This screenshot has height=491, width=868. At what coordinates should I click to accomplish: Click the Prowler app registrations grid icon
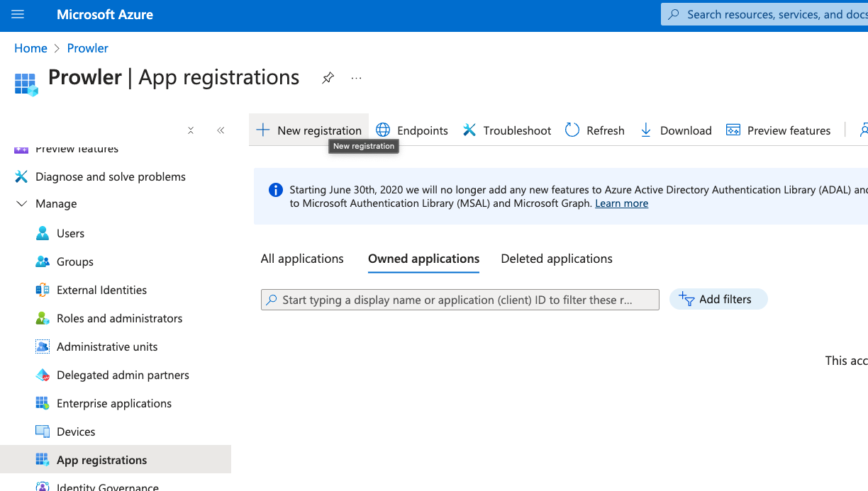(26, 84)
